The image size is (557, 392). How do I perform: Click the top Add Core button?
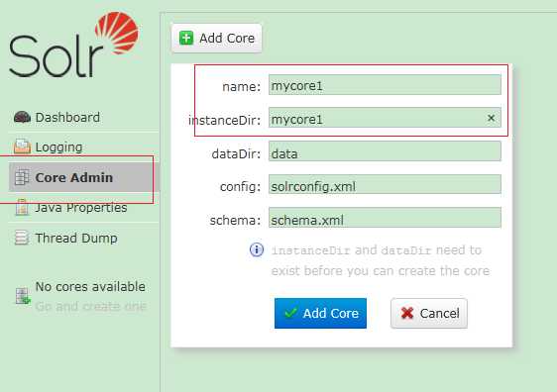click(216, 38)
